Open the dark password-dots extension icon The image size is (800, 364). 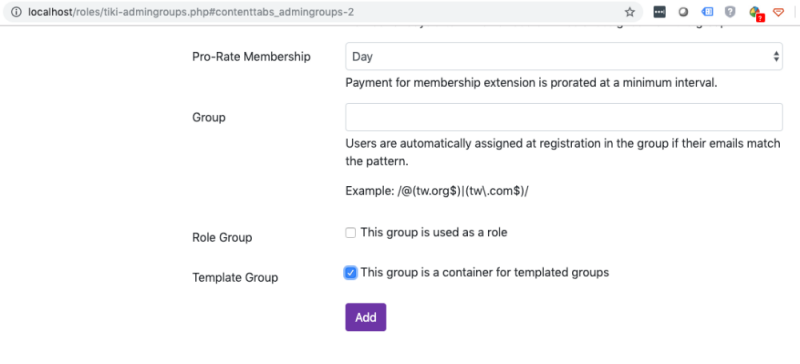pos(659,12)
